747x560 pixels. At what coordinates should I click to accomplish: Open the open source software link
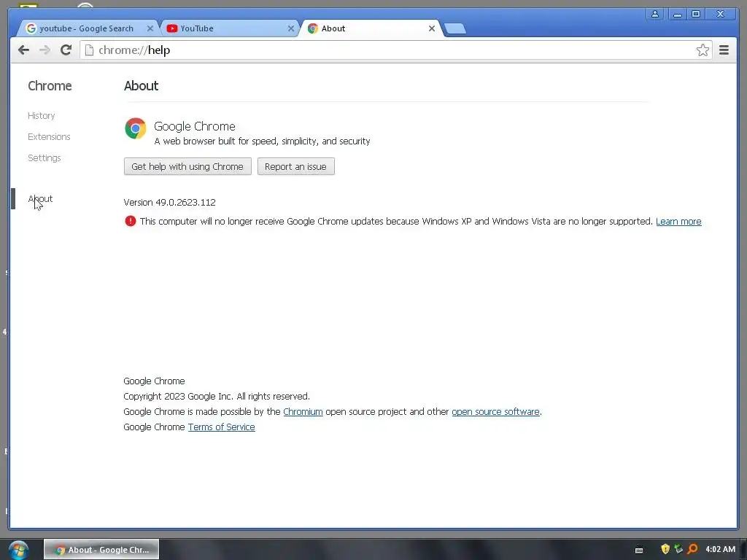tap(495, 411)
